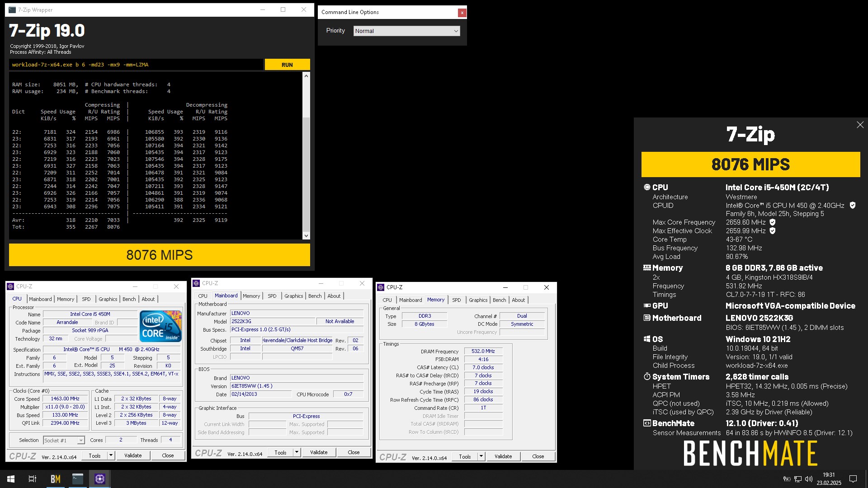The image size is (868, 488).
Task: Close the BenchMate 7-Zip result panel
Action: (x=860, y=125)
